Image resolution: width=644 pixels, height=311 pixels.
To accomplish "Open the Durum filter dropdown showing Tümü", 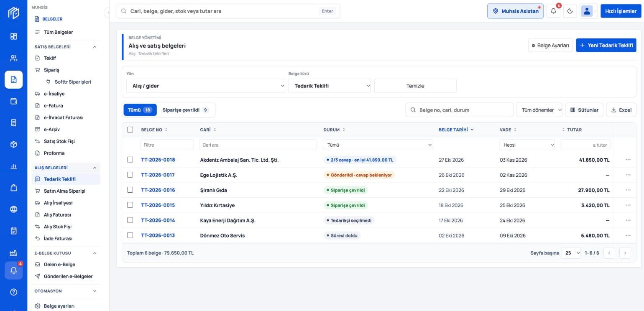I will (378, 145).
